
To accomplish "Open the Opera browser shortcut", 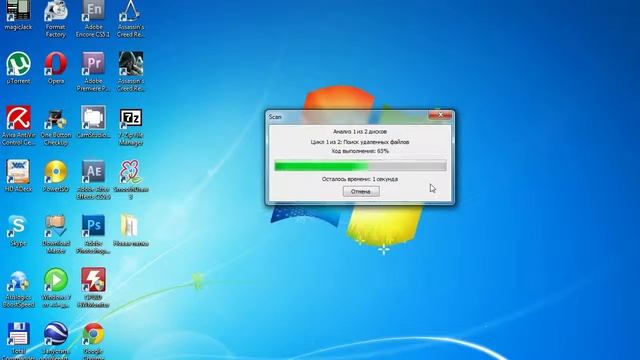I will coord(56,68).
